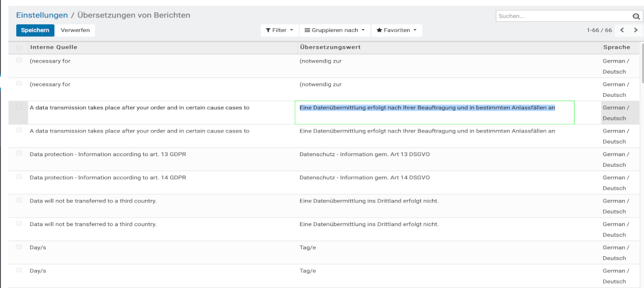Select checkbox for art. 13 GDPR row

tap(19, 154)
